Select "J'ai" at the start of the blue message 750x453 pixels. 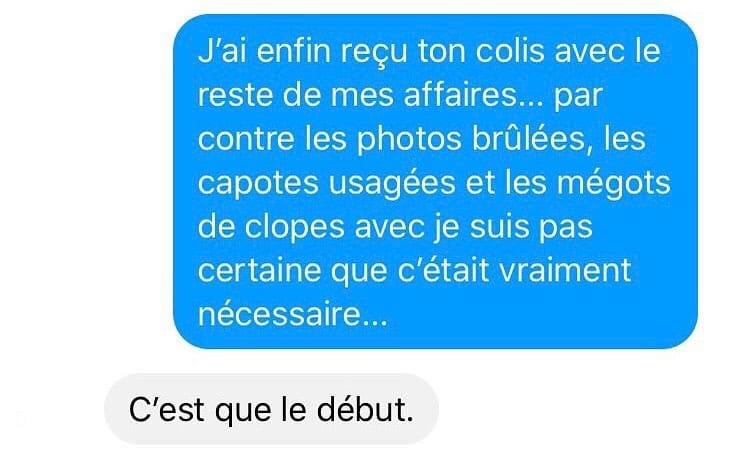(222, 51)
